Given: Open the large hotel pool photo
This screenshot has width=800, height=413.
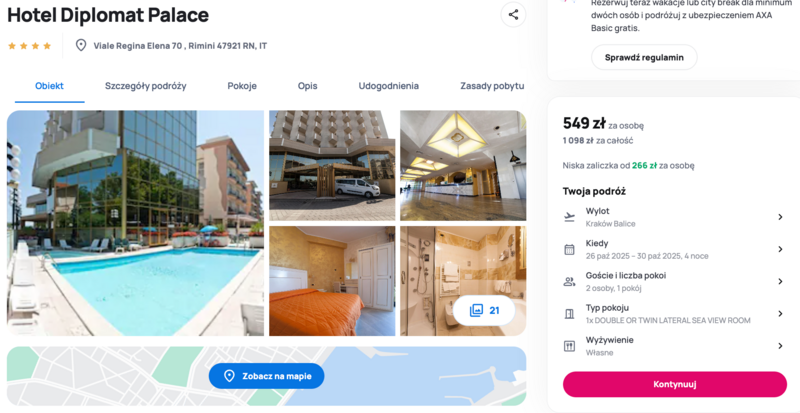Looking at the screenshot, I should 135,223.
